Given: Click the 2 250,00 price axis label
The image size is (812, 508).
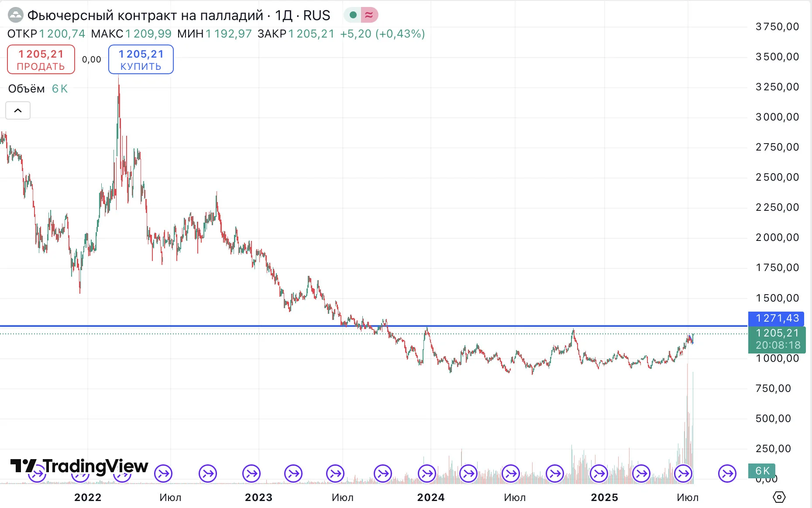Looking at the screenshot, I should [x=778, y=207].
